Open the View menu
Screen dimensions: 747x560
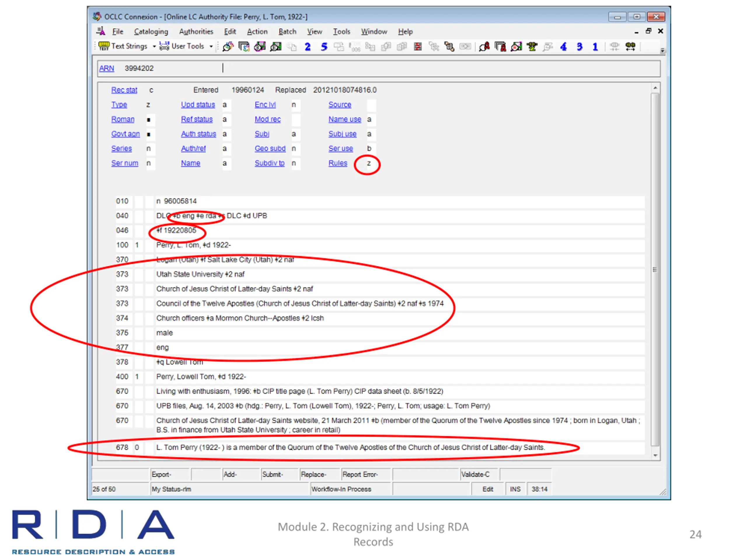tap(314, 32)
